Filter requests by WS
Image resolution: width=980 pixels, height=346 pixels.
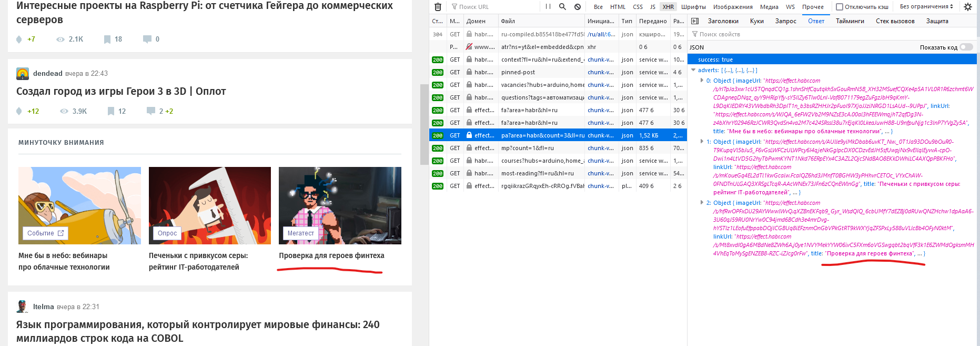[x=790, y=7]
